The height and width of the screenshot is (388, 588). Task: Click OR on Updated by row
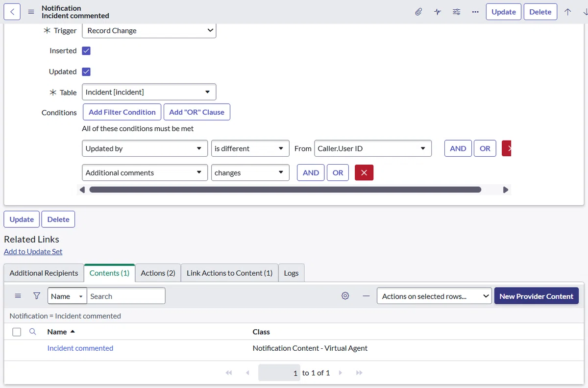pos(485,148)
